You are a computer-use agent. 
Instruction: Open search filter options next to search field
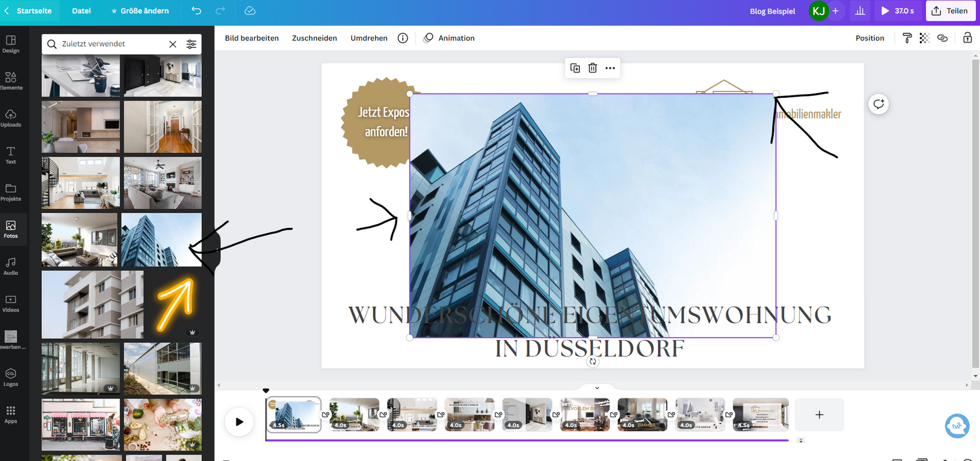(191, 44)
